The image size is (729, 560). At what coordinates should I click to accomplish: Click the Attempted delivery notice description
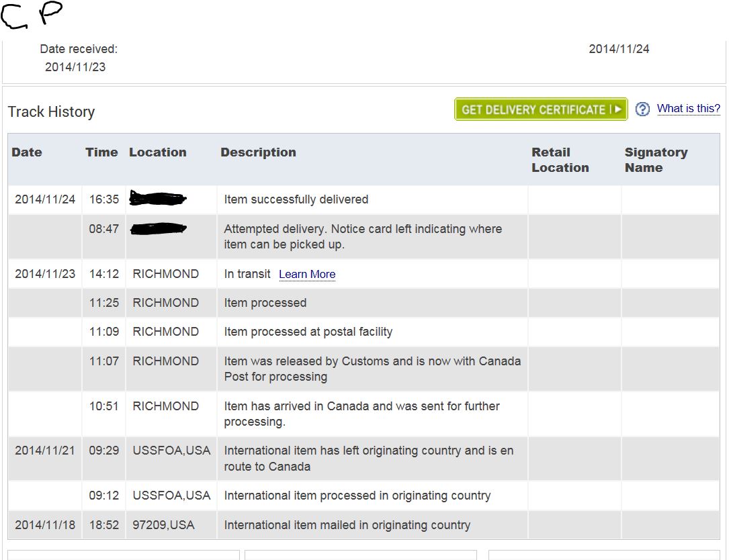[x=363, y=236]
